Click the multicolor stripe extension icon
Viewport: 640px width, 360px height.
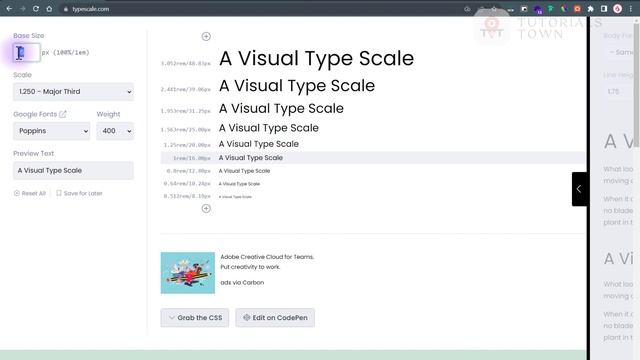pos(564,9)
